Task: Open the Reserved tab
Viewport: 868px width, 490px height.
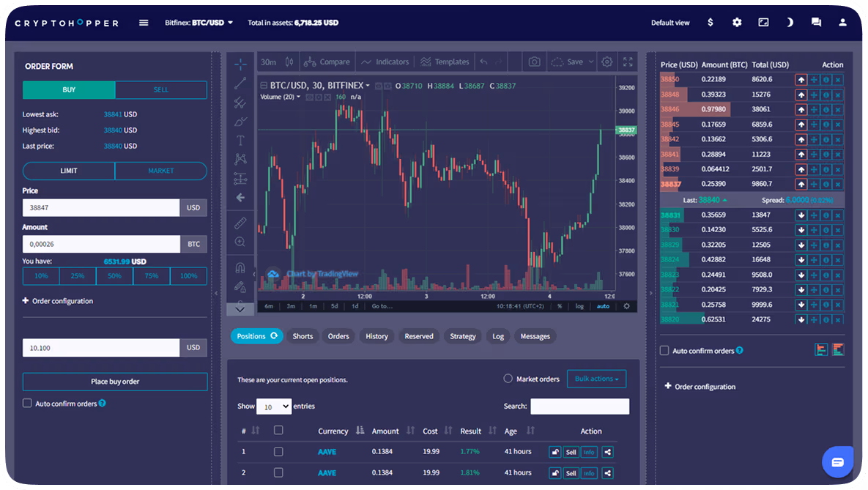Action: [419, 336]
